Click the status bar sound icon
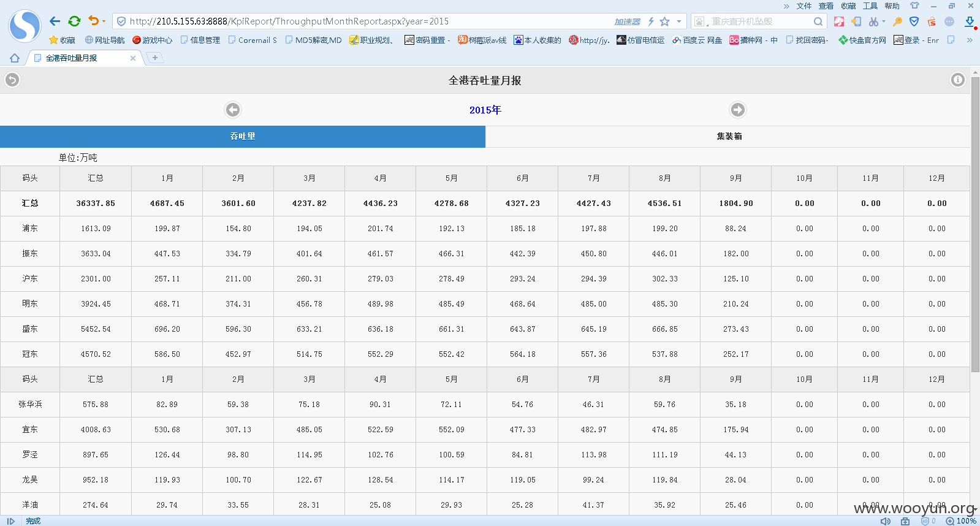This screenshot has height=526, width=980. [x=886, y=521]
